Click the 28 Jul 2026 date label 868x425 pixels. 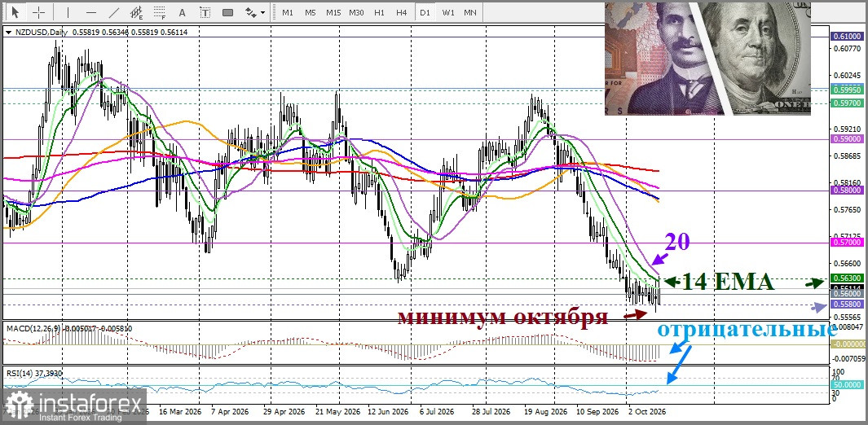tap(492, 412)
